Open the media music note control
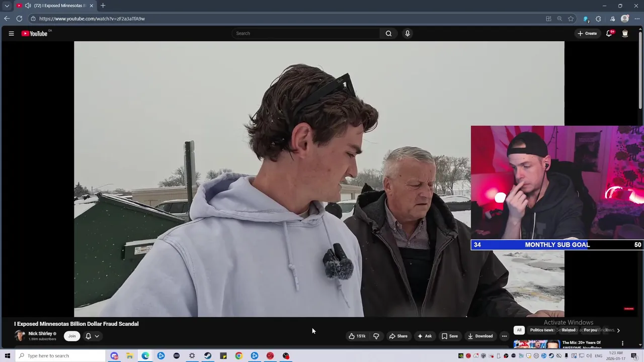Image resolution: width=644 pixels, height=362 pixels. click(x=612, y=19)
